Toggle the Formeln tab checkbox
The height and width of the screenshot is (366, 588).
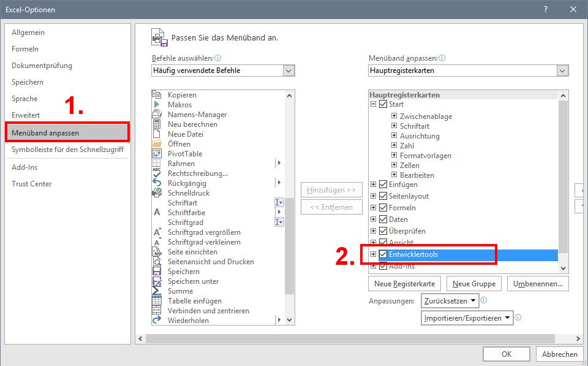click(383, 208)
